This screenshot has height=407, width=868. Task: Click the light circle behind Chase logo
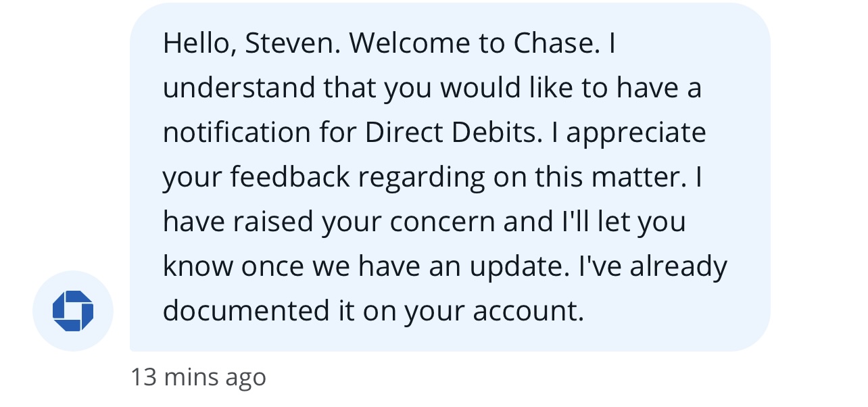73,311
